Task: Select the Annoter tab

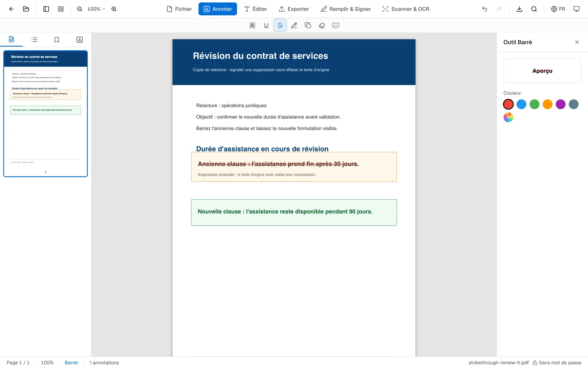Action: [218, 9]
